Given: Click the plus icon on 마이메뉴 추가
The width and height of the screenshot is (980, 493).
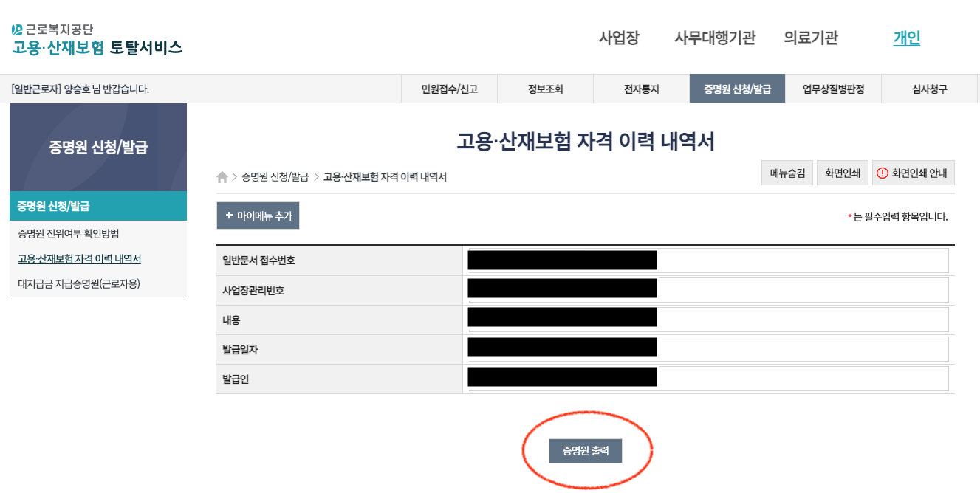Looking at the screenshot, I should [x=230, y=216].
